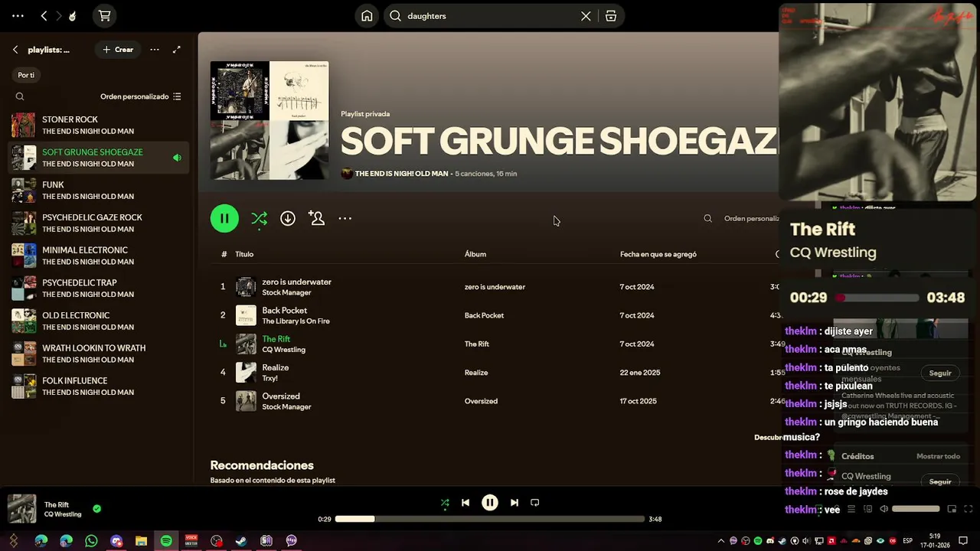Open the WRATH LOOKIN TO WRATH playlist

click(100, 354)
